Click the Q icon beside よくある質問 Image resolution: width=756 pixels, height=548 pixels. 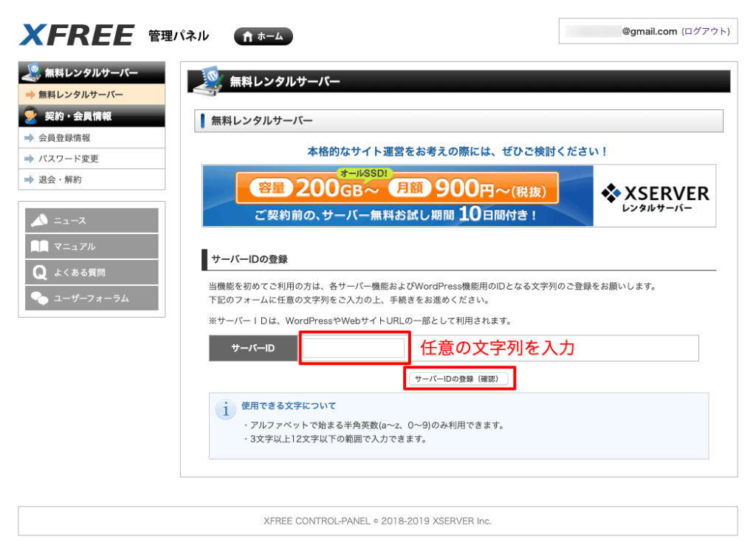(40, 273)
